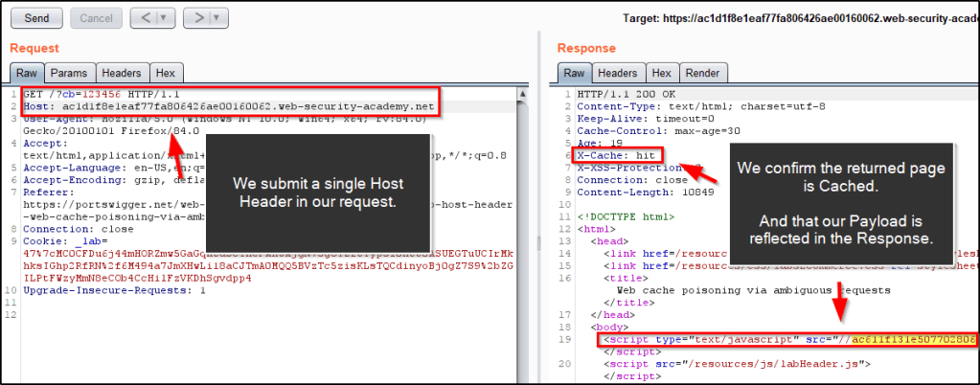Go forward to next request in history
The height and width of the screenshot is (385, 980).
[192, 17]
